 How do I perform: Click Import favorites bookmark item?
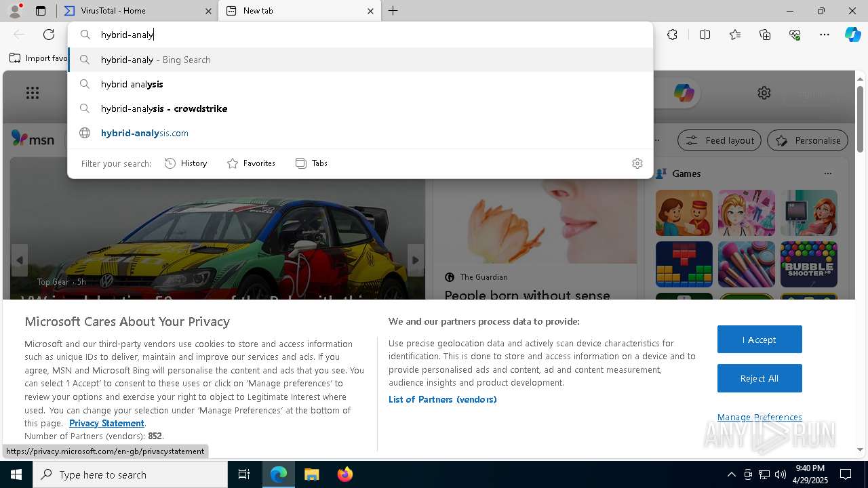(x=39, y=58)
